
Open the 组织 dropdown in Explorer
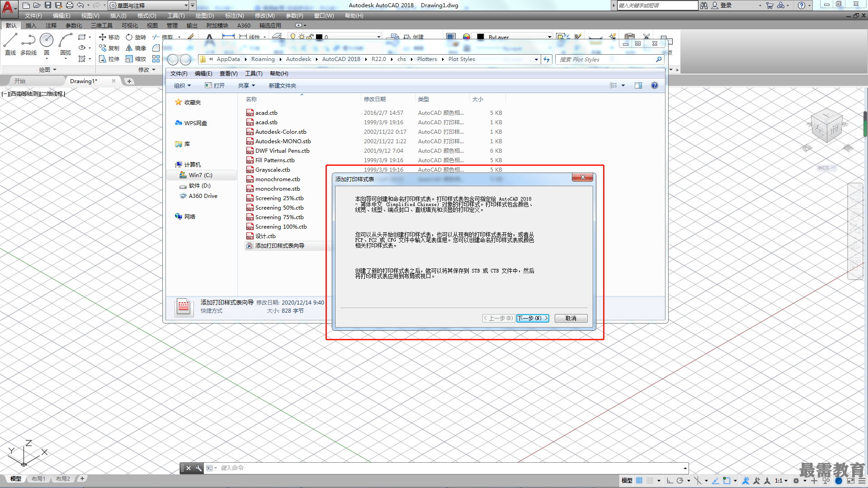coord(182,85)
